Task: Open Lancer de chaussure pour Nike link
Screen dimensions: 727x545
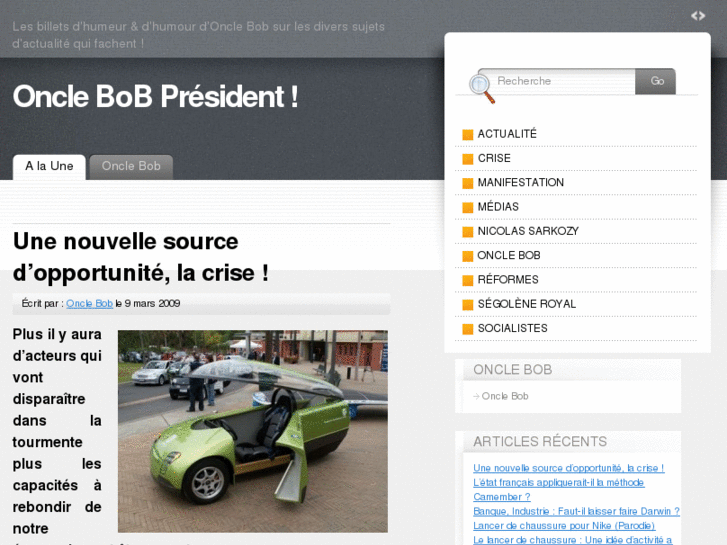Action: coord(564,526)
